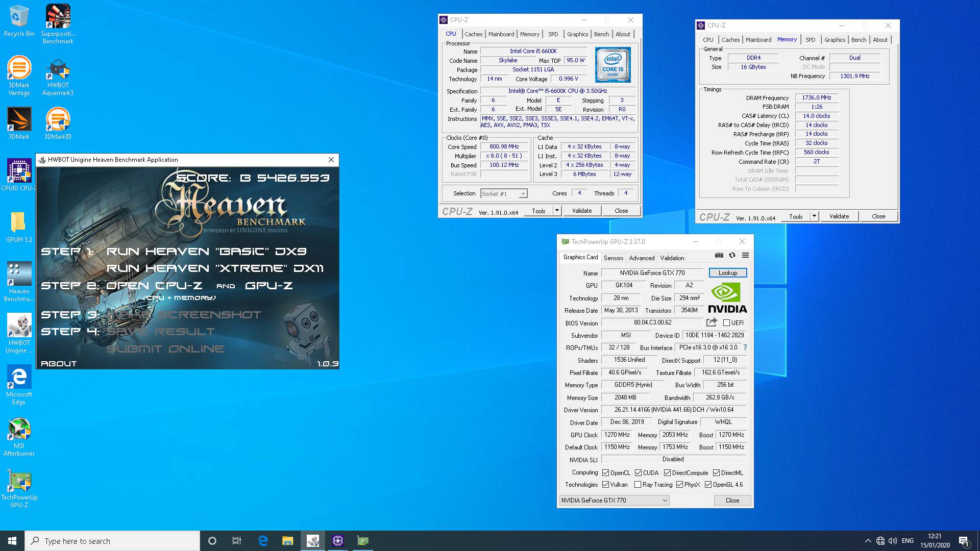
Task: Toggle Vulkan checkbox in GPU-Z
Action: [605, 485]
